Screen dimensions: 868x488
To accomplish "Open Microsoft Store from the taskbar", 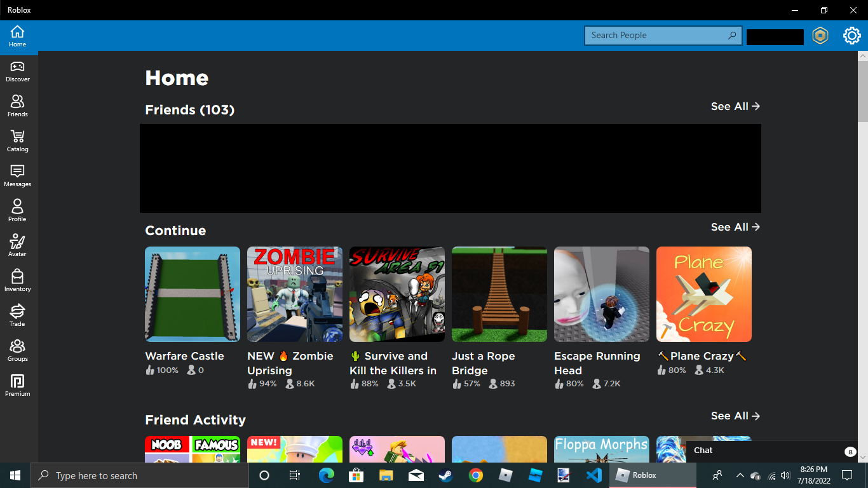I will tap(356, 475).
